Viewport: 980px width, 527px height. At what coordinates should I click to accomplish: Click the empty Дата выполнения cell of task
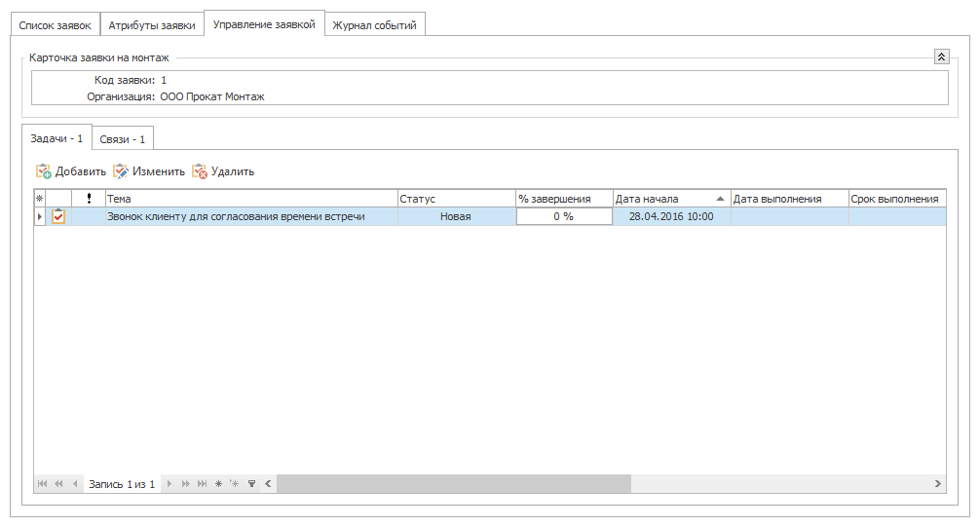[789, 216]
